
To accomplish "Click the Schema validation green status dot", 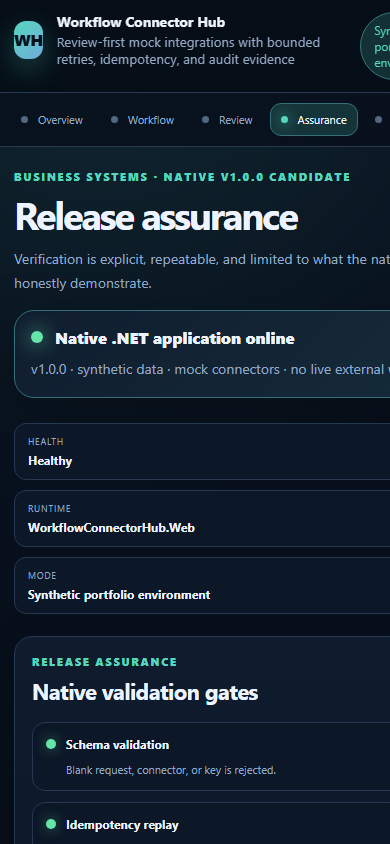I will tap(51, 744).
